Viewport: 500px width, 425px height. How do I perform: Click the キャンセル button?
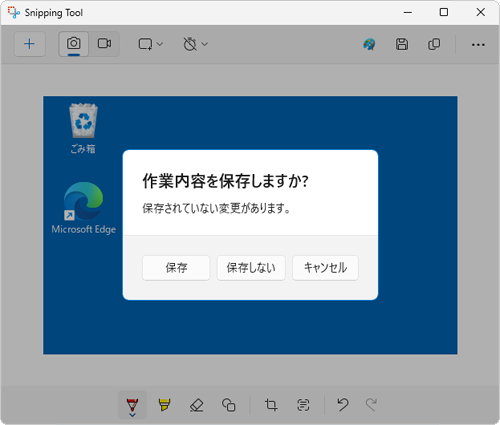(325, 268)
